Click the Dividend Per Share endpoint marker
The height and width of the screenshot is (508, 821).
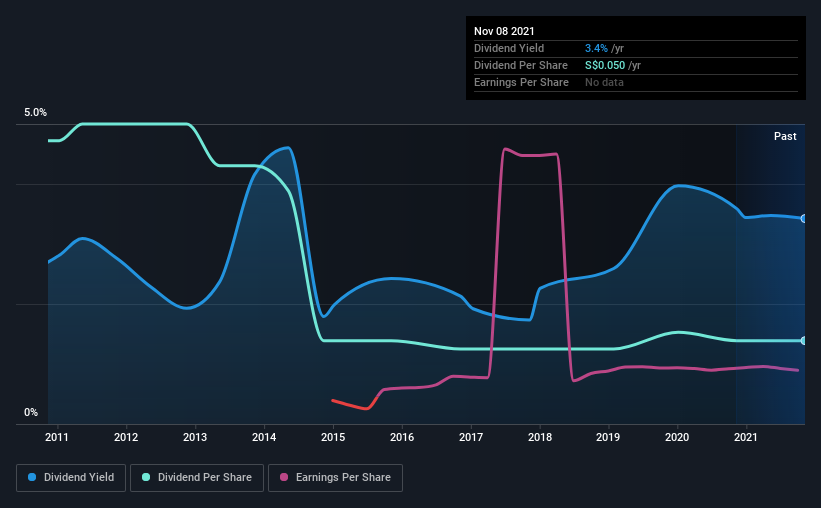[x=804, y=340]
